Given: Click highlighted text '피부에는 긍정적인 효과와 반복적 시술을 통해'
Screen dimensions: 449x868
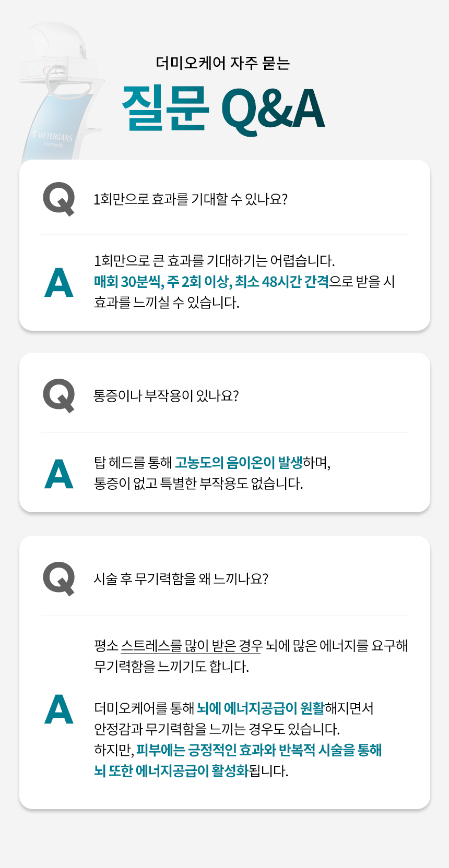Looking at the screenshot, I should (259, 750).
